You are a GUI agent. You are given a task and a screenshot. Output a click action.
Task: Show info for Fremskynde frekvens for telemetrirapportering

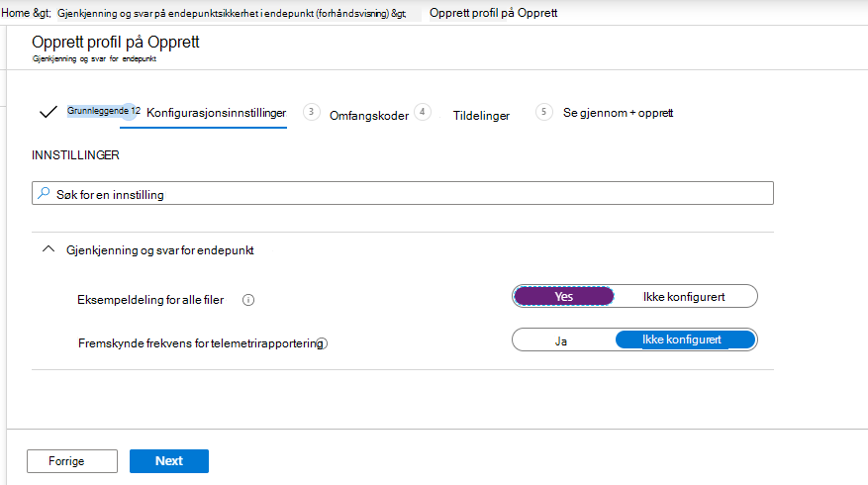(323, 343)
